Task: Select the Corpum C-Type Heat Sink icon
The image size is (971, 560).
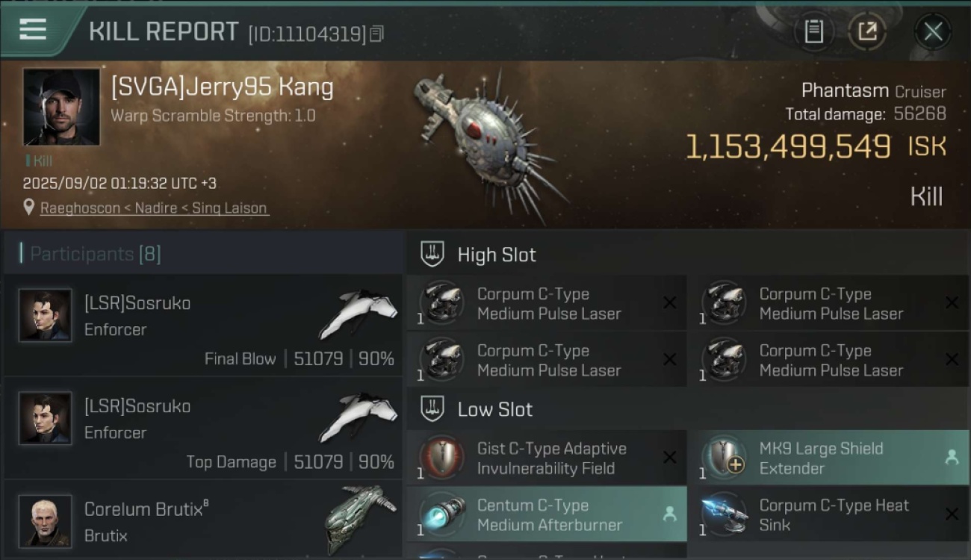Action: 725,514
